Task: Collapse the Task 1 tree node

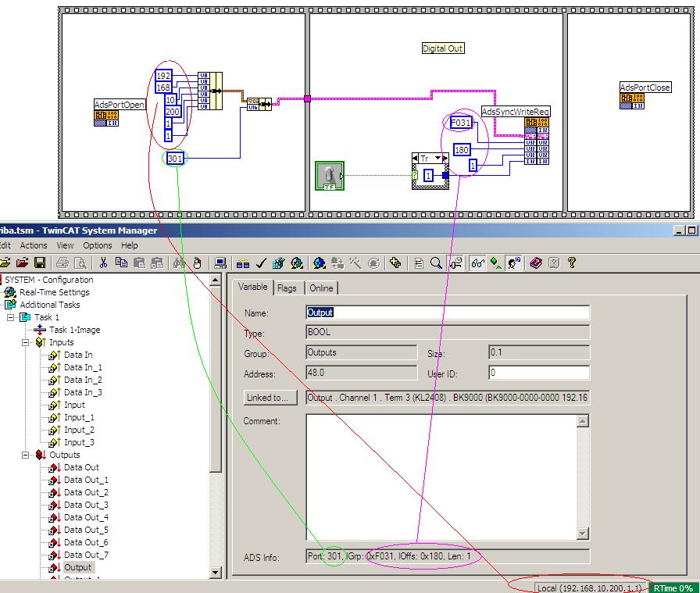Action: click(x=11, y=317)
